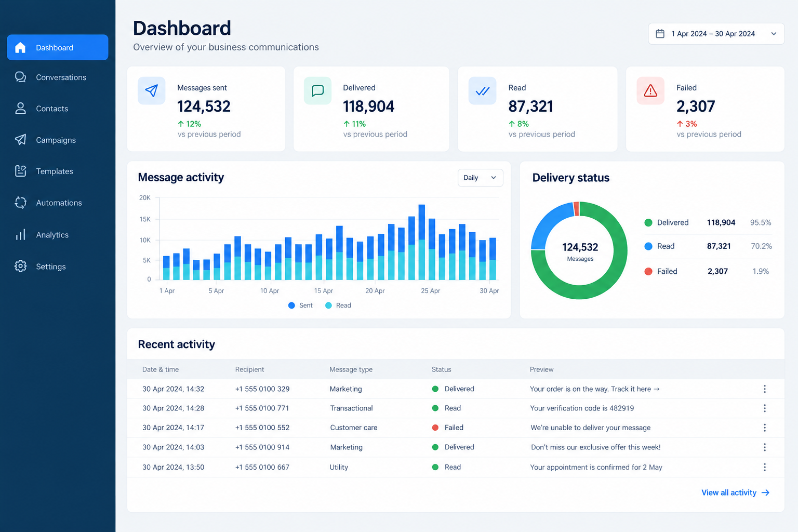Open row menu for 30 Apr 2024, 14:32

[765, 389]
